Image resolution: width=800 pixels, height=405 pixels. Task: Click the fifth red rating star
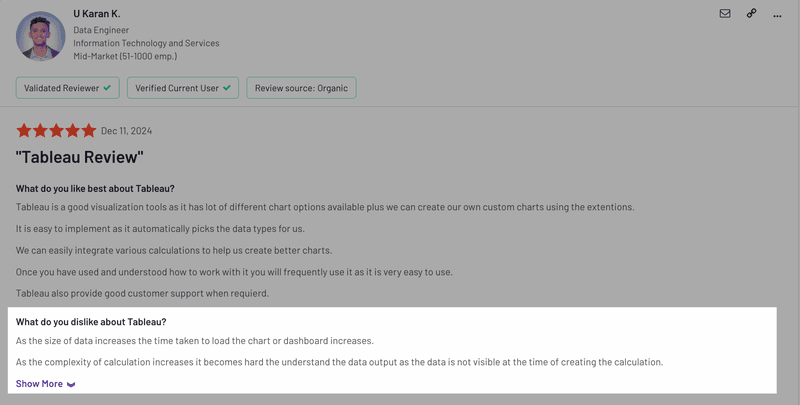[89, 131]
